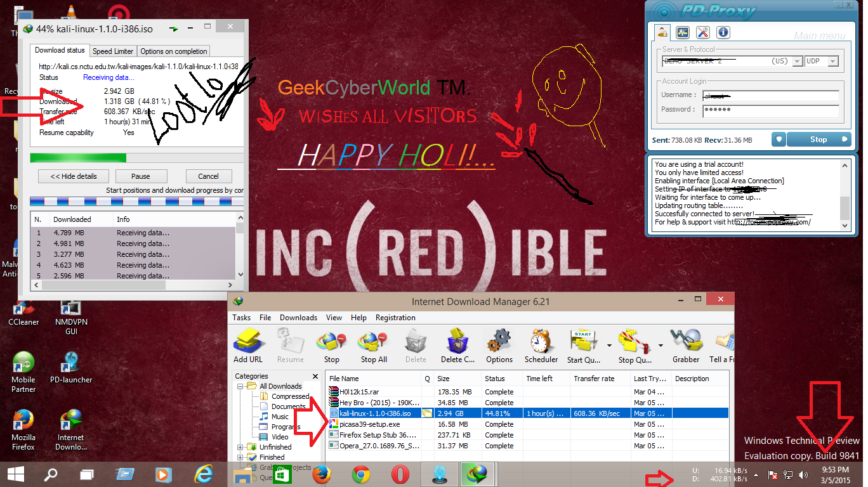Image resolution: width=868 pixels, height=487 pixels.
Task: Open the Downloads menu in IDM
Action: click(298, 318)
